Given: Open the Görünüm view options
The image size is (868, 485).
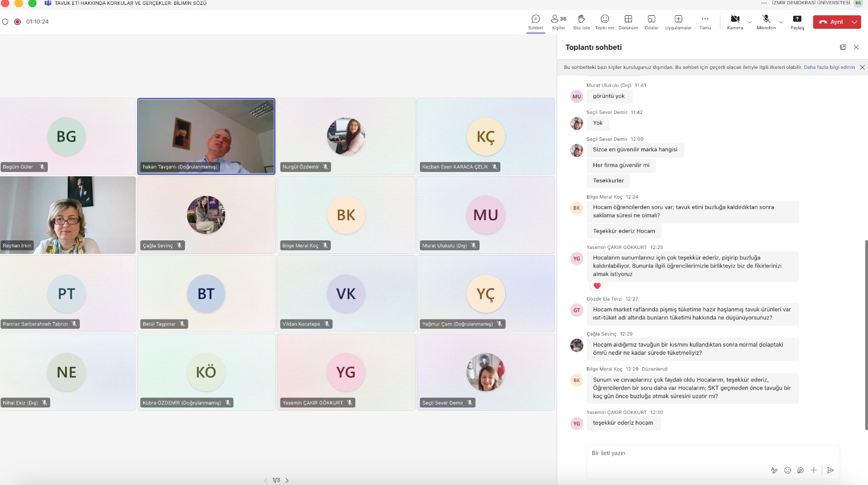Looking at the screenshot, I should [628, 22].
